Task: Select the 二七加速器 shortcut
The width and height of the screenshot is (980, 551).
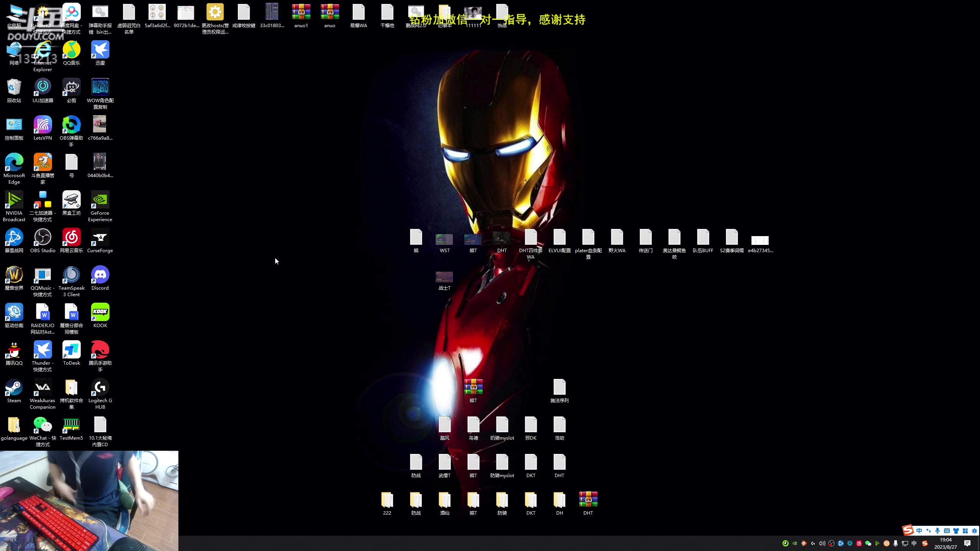Action: click(43, 207)
